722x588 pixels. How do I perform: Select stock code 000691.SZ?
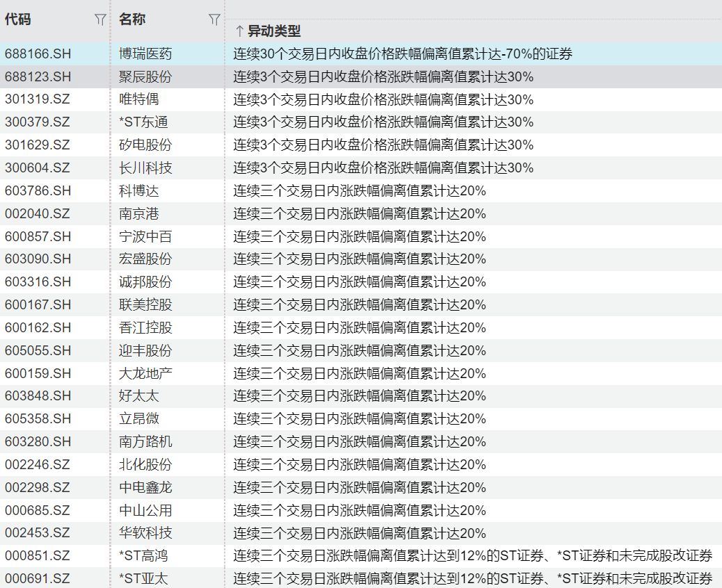point(38,579)
